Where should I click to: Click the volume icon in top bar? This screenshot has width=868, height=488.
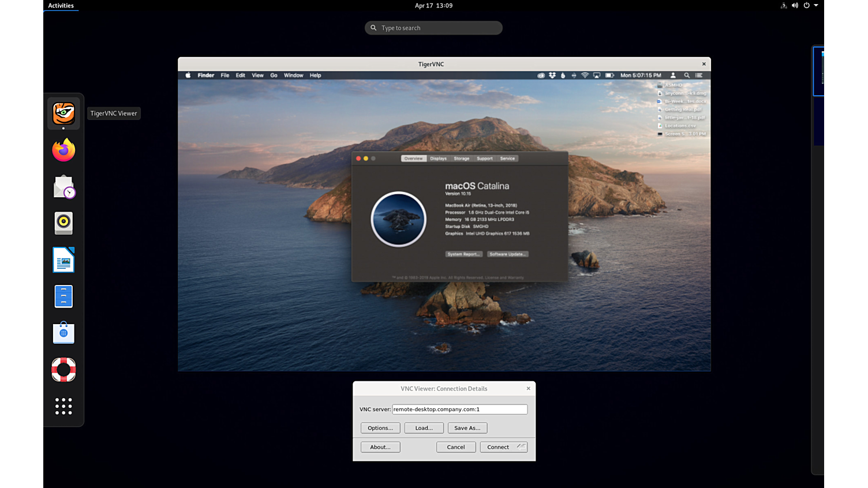[x=795, y=5]
